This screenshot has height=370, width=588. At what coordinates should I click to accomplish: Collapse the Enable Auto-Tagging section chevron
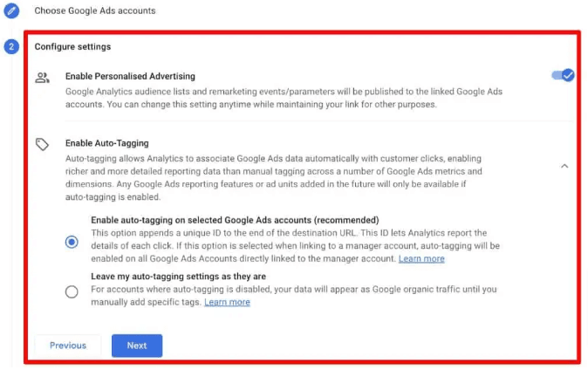click(x=564, y=166)
